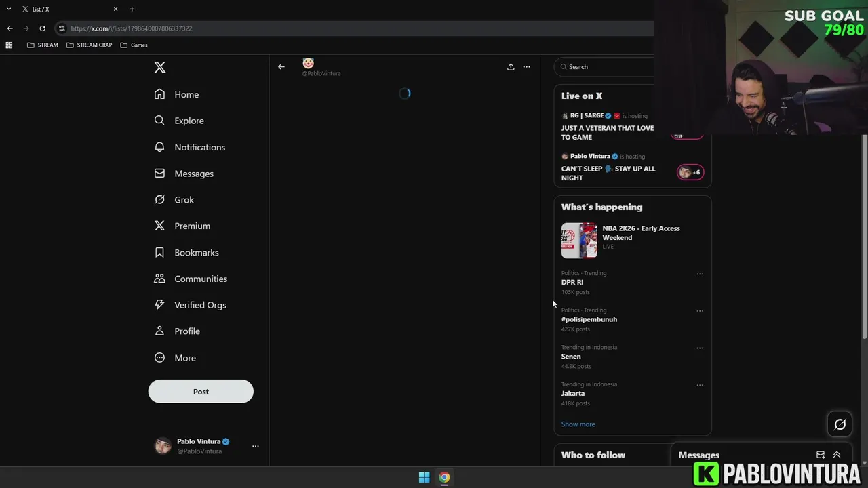Click browser forward arrow
The image size is (868, 488).
click(x=26, y=28)
